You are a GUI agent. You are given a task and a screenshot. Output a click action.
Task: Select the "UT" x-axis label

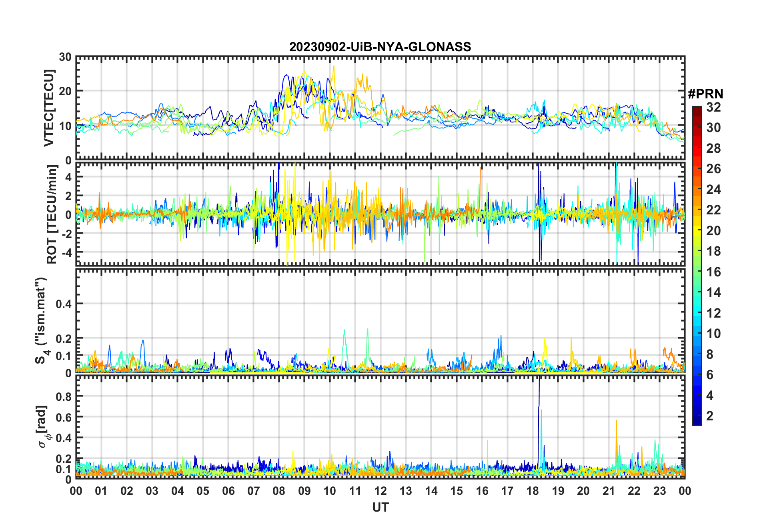coord(380,508)
